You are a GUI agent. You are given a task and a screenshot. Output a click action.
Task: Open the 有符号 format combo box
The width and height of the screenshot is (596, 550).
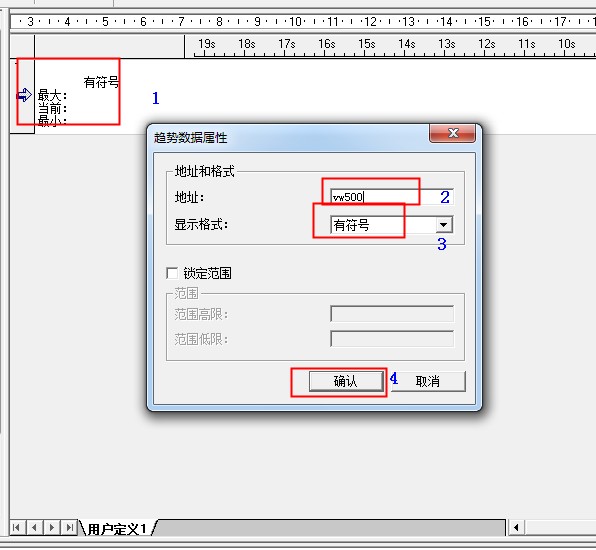pyautogui.click(x=392, y=225)
